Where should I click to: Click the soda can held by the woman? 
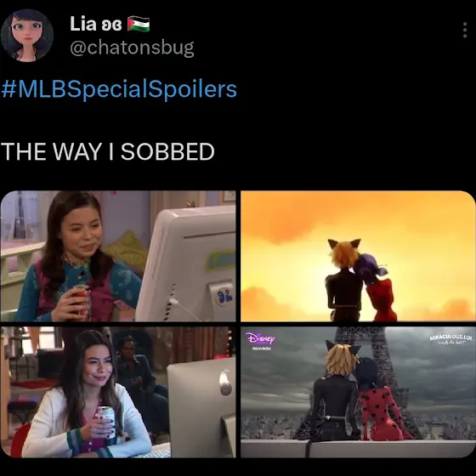click(x=107, y=422)
